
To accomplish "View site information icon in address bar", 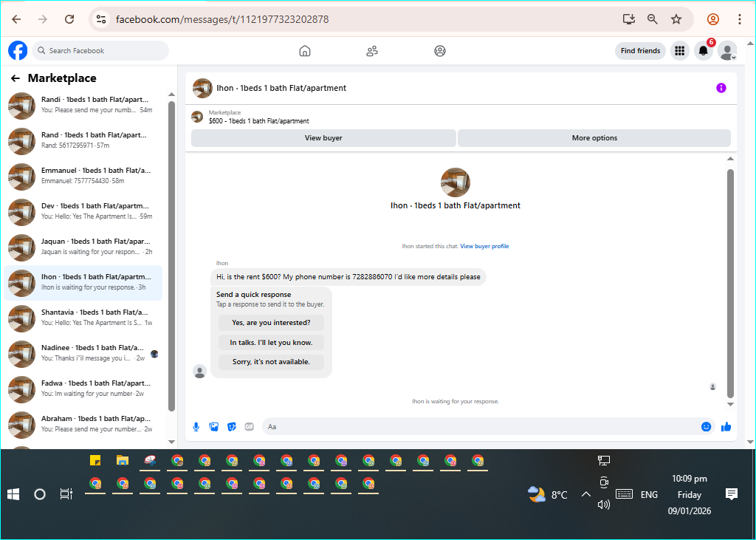I will tap(100, 19).
